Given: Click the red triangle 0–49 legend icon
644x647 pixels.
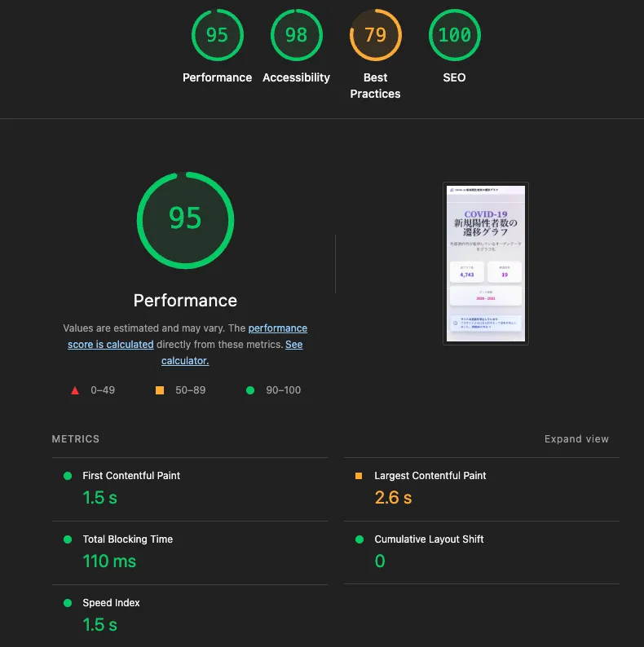Looking at the screenshot, I should (x=75, y=390).
